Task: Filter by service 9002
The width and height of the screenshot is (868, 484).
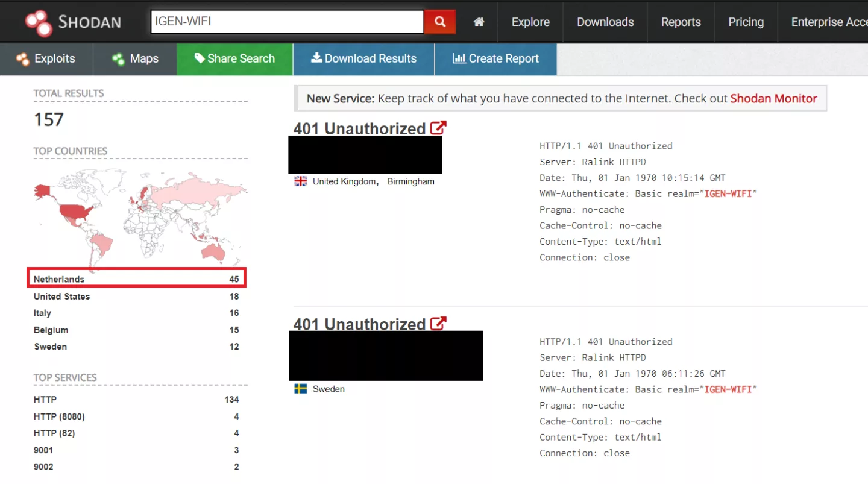Action: point(136,467)
